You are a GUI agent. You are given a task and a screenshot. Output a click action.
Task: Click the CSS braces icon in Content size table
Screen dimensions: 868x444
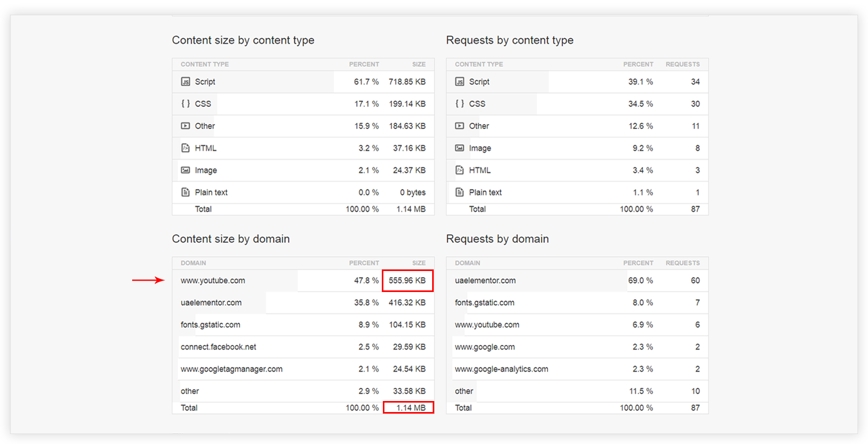tap(185, 104)
